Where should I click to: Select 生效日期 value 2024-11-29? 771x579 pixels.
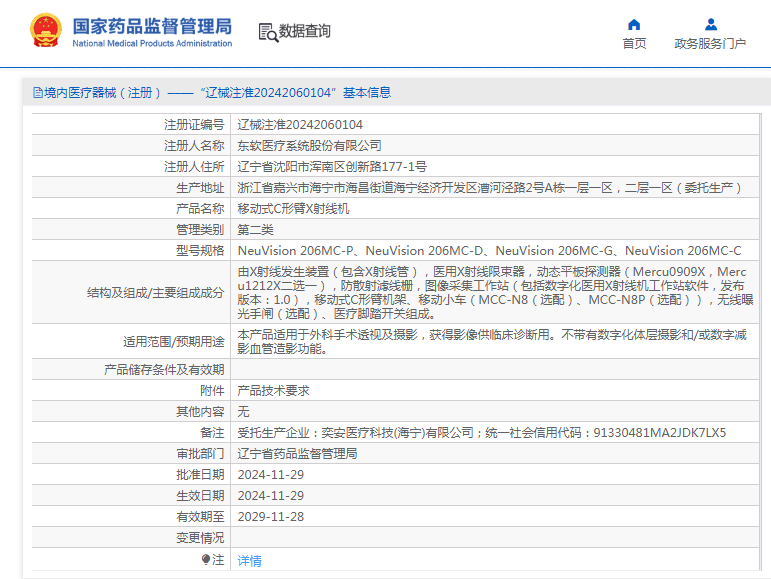tap(271, 496)
